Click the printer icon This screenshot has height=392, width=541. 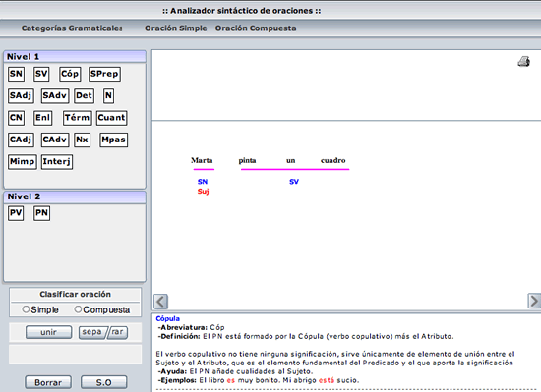tap(523, 61)
